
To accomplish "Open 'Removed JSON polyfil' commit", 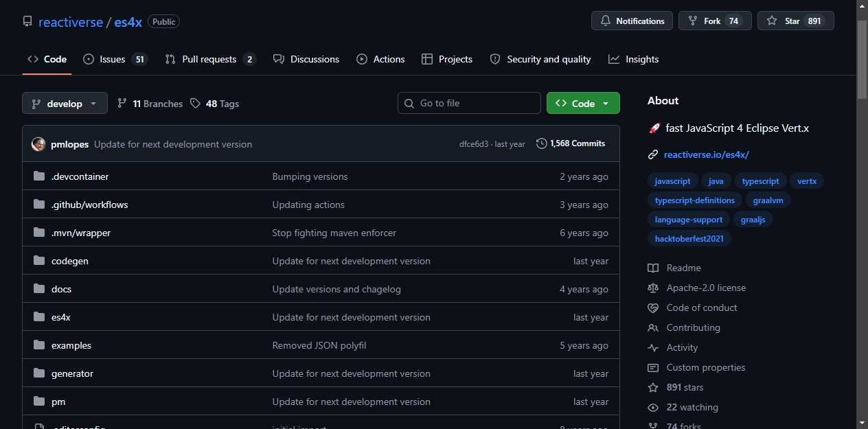I will [319, 345].
